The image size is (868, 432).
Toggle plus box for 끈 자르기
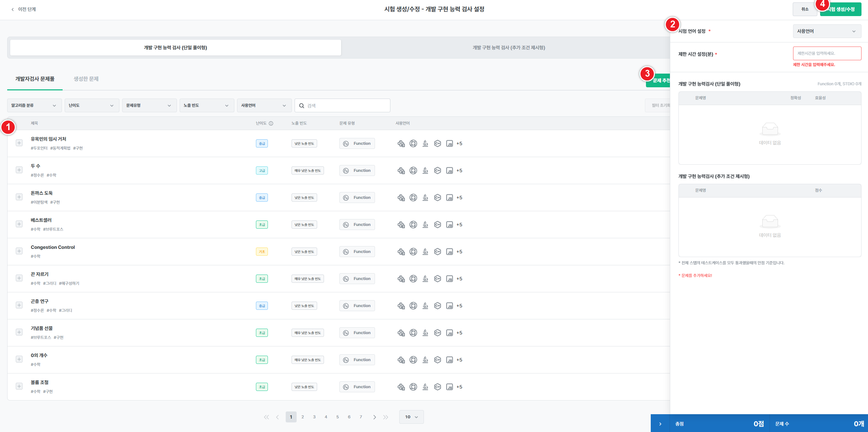(19, 278)
